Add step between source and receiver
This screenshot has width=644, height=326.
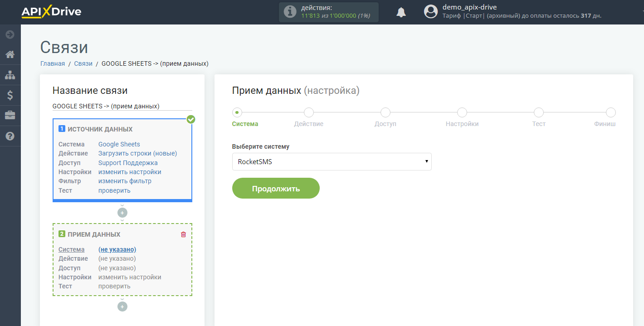[x=122, y=213]
